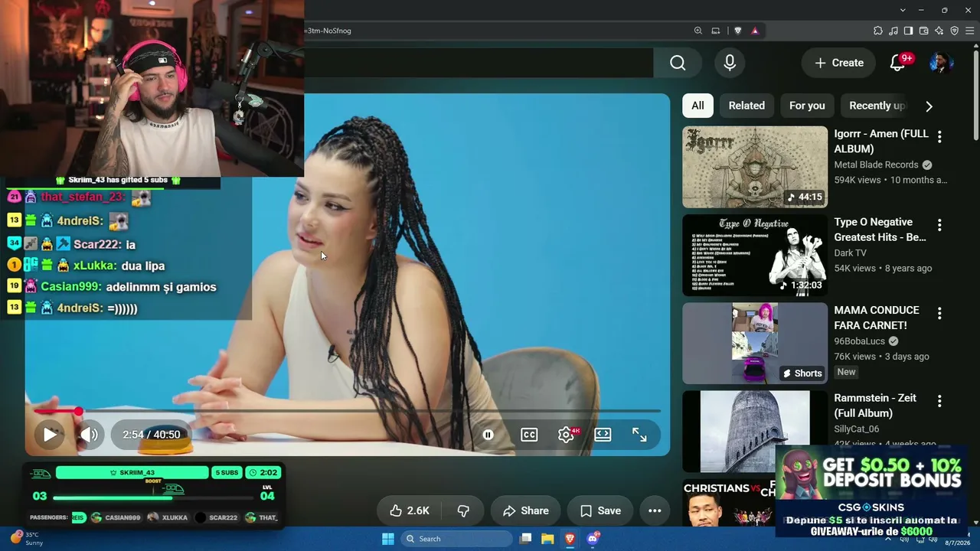Open the YouTube account avatar menu
Image resolution: width=980 pixels, height=551 pixels.
[940, 63]
